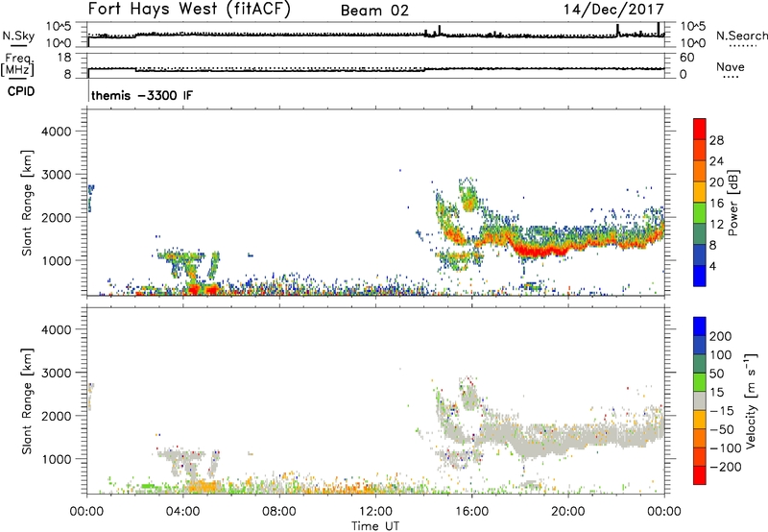Image resolution: width=768 pixels, height=532 pixels.
Task: Pick the red segment below -200 on the velocity colorbar
Action: pyautogui.click(x=700, y=475)
